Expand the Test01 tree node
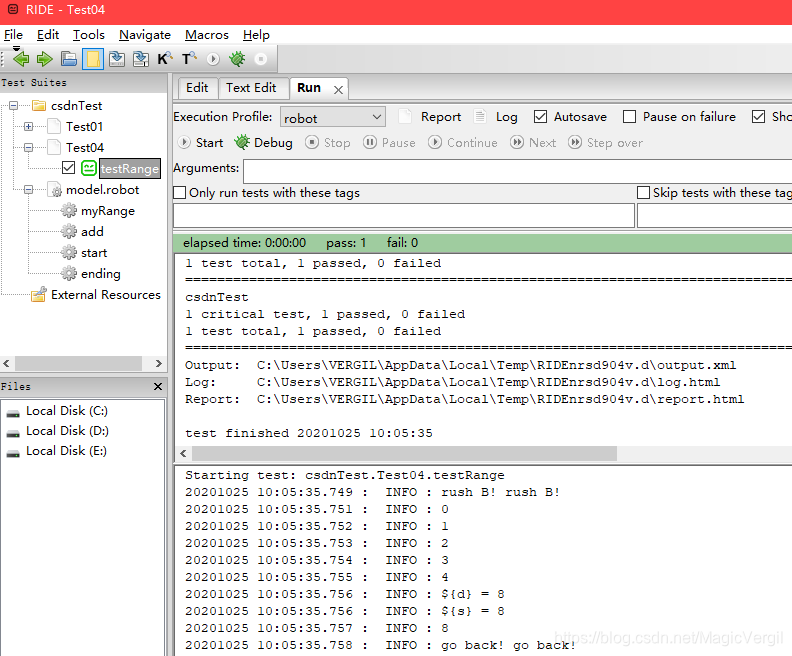This screenshot has width=792, height=656. pos(29,126)
